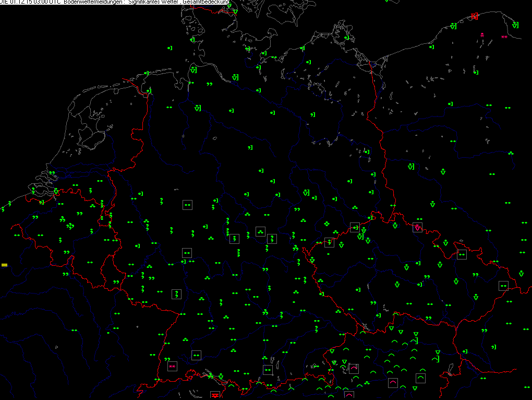Select the boxed rain dot with bracket on the northwest Czech border
The width and height of the screenshot is (532, 400).
click(355, 227)
